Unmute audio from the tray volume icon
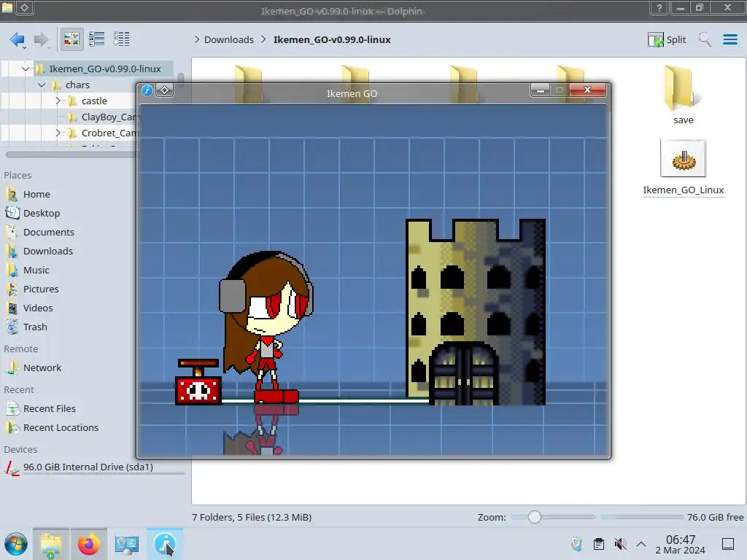This screenshot has height=560, width=747. point(620,544)
